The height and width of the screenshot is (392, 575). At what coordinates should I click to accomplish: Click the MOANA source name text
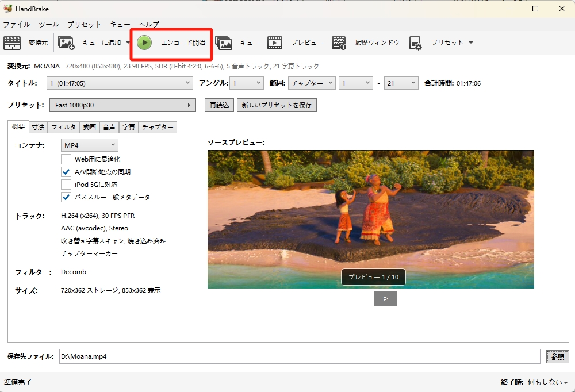point(47,66)
